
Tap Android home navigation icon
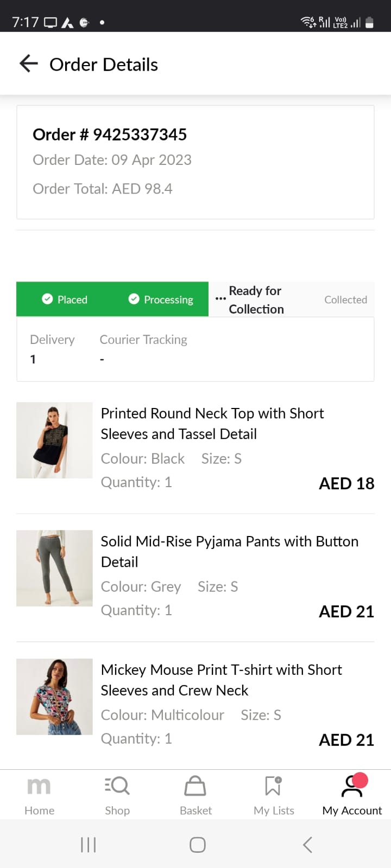(x=197, y=845)
